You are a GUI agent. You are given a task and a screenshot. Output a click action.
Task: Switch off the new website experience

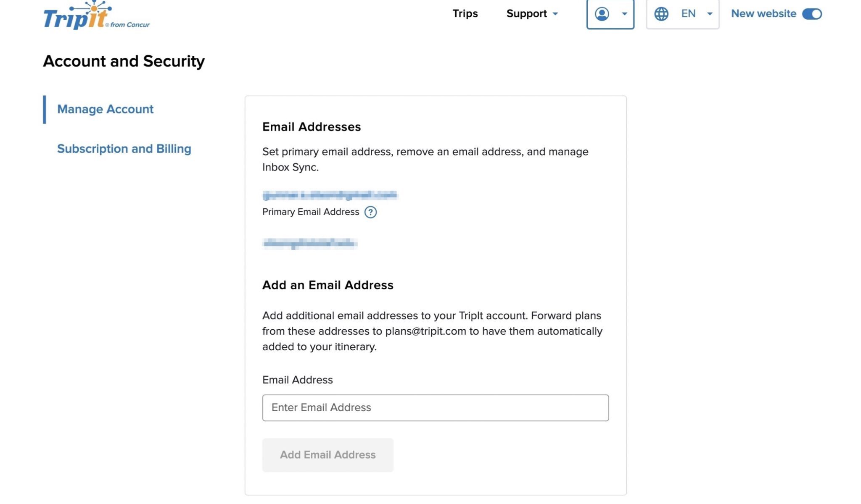tap(813, 13)
